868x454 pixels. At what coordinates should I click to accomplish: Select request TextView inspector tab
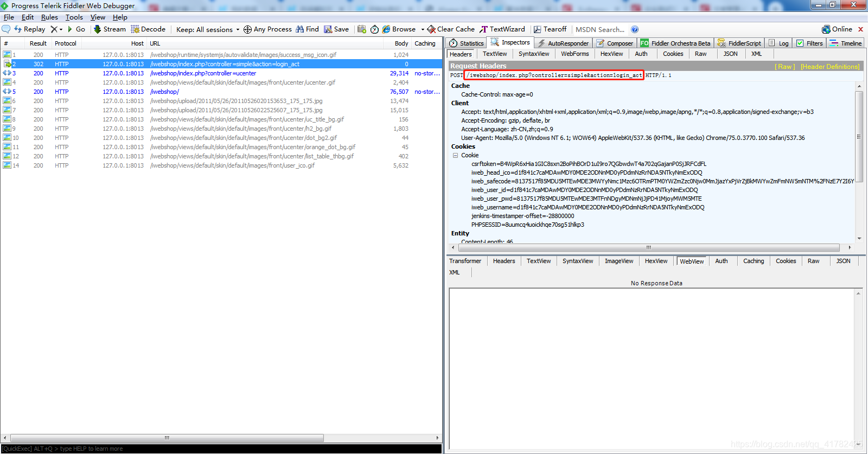[495, 54]
